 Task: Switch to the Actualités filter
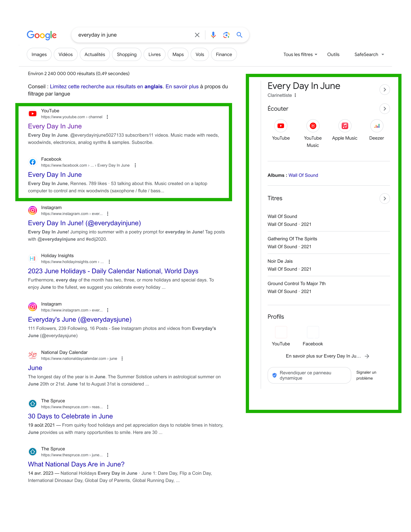(95, 54)
